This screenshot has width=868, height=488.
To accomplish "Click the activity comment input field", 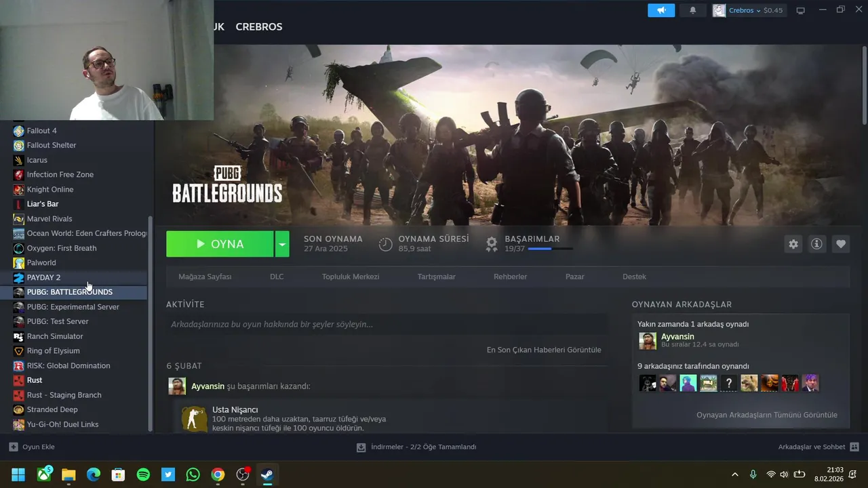I will pyautogui.click(x=387, y=324).
